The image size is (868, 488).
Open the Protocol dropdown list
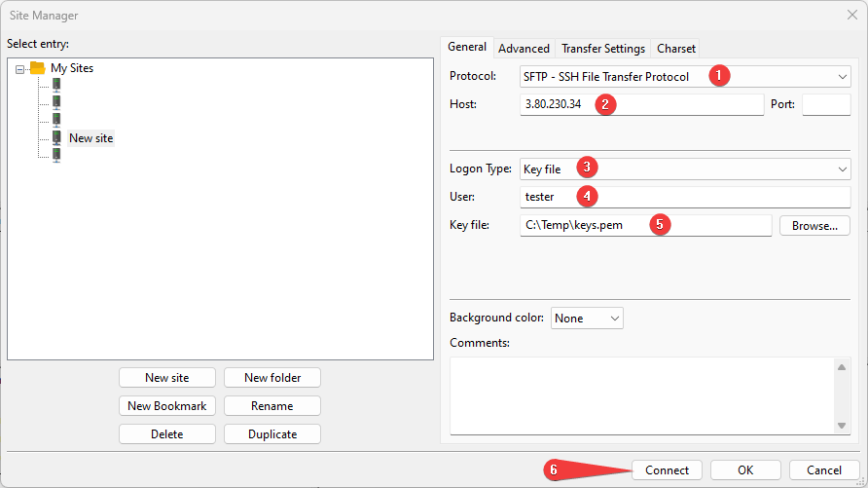(842, 77)
